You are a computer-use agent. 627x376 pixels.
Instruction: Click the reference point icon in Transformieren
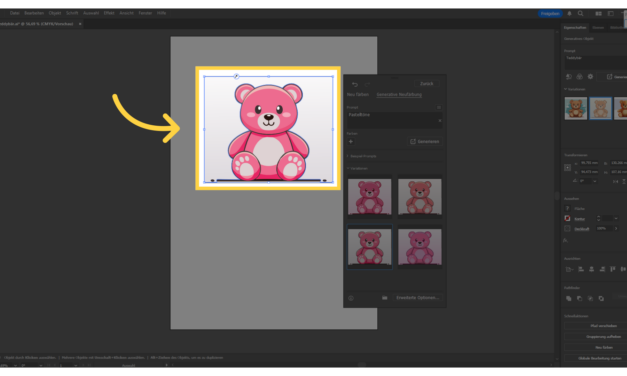(567, 168)
